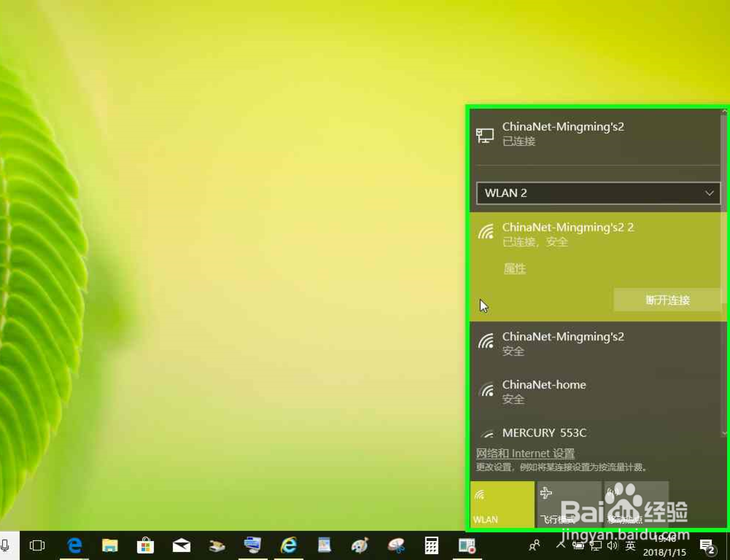This screenshot has width=730, height=560.
Task: Click the 断开连接 disconnect button
Action: 668,300
